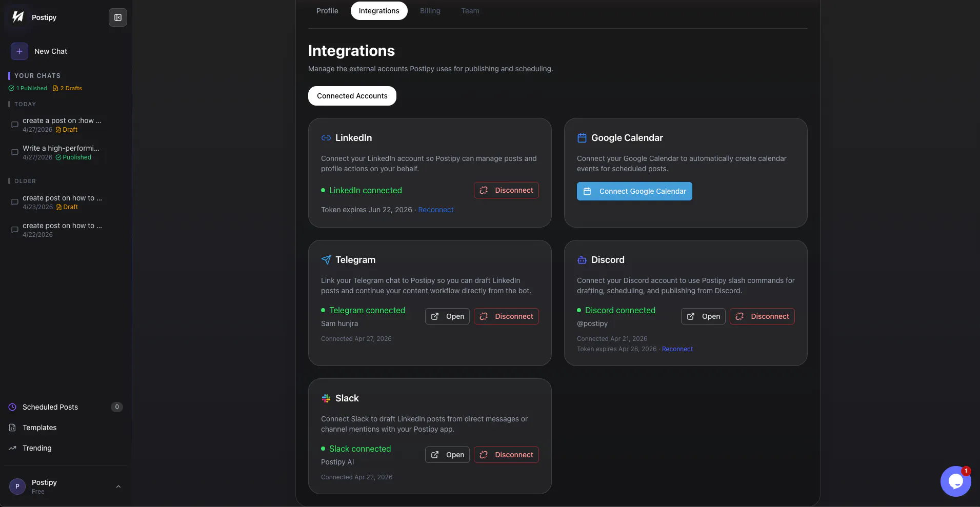Click the LinkedIn link icon
Image resolution: width=980 pixels, height=507 pixels.
click(326, 138)
